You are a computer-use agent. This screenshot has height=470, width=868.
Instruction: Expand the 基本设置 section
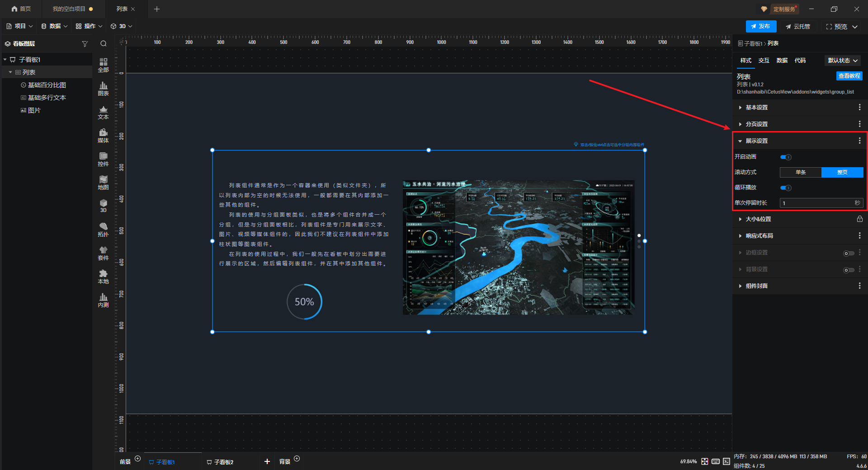(x=756, y=108)
